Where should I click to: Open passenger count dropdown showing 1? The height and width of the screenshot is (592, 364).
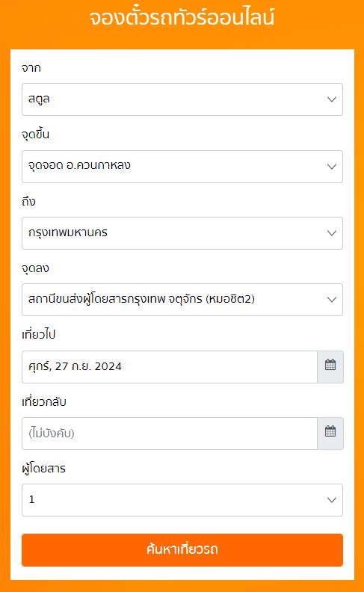click(182, 500)
